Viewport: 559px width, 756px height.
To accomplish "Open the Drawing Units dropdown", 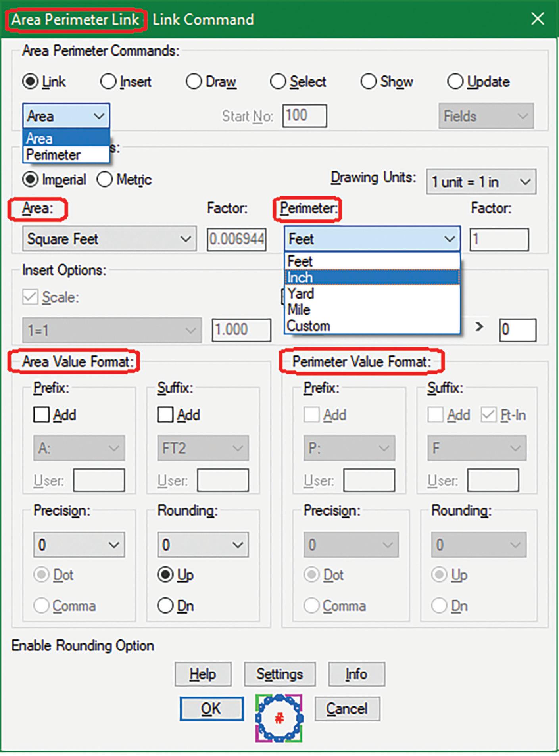I will (481, 182).
